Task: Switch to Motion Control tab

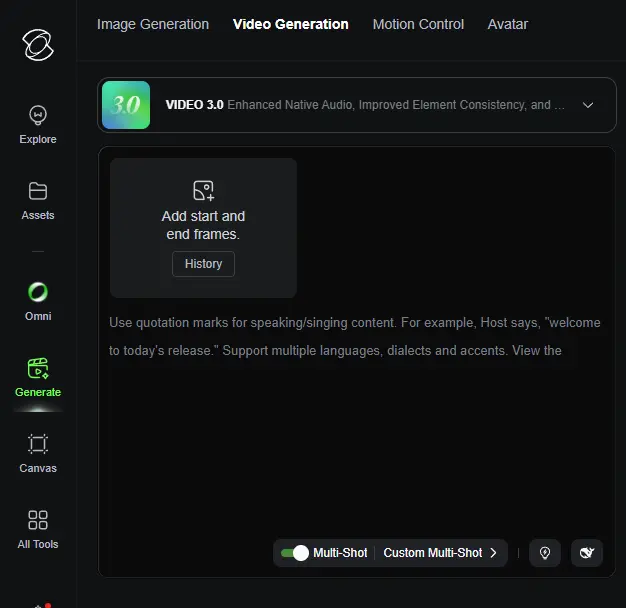Action: [x=418, y=24]
